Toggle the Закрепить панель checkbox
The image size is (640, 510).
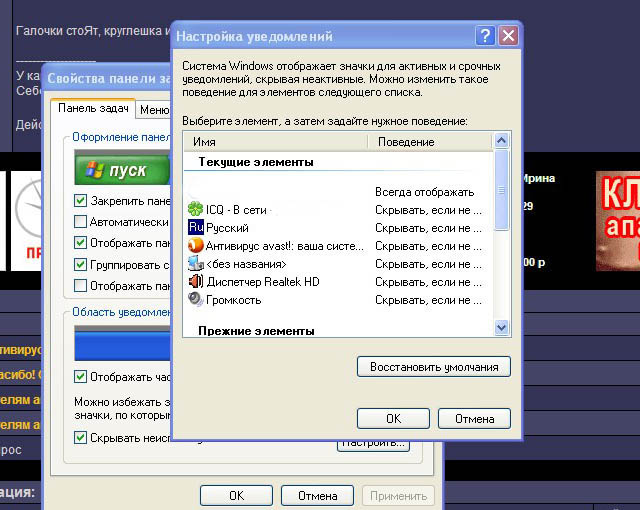click(81, 201)
